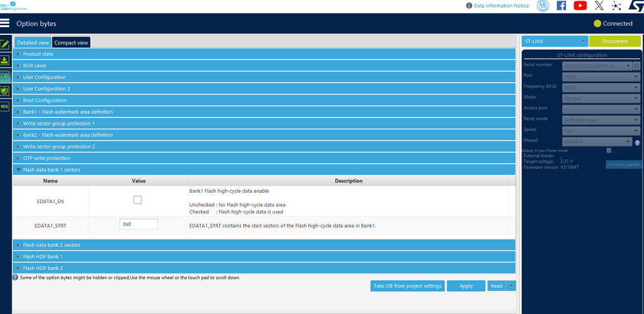Switch to Compact view tab
This screenshot has height=314, width=644.
[x=71, y=43]
